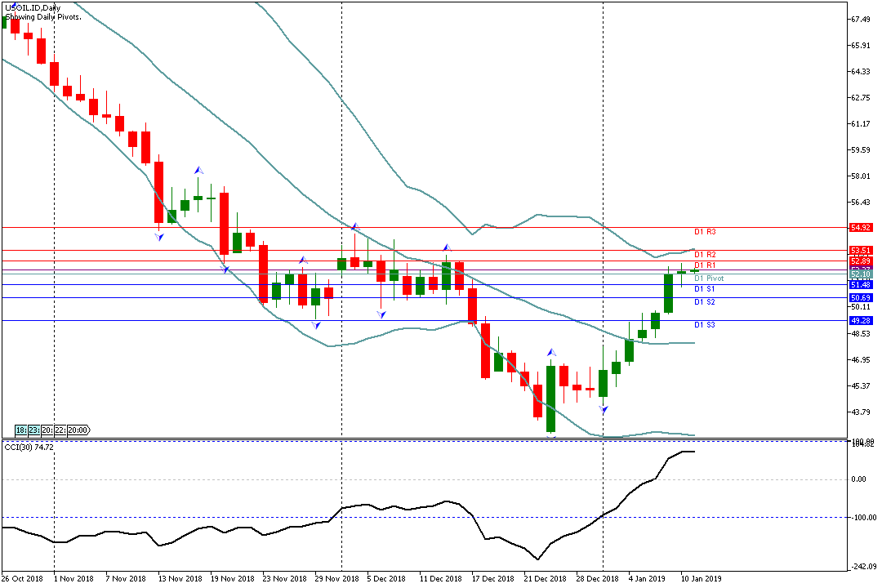Click the 43.79 price scale value

coord(861,412)
